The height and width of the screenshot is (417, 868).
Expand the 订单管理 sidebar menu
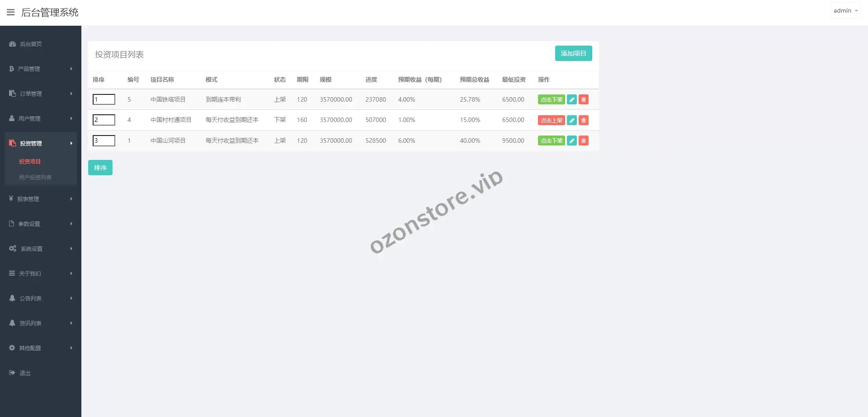(41, 94)
